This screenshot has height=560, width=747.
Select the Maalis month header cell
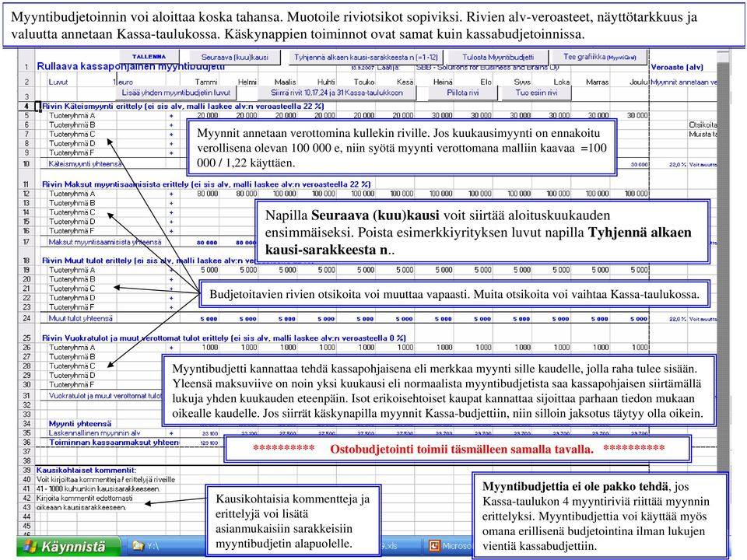coord(286,82)
